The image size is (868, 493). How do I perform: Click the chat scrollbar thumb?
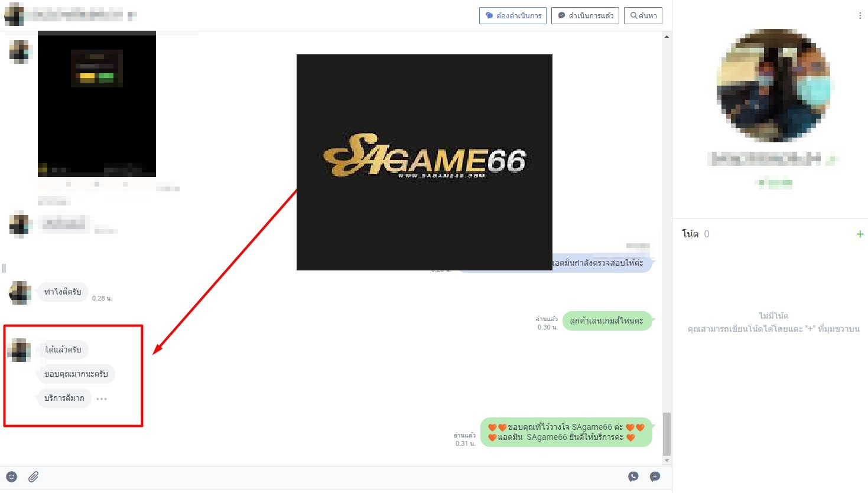click(x=667, y=434)
